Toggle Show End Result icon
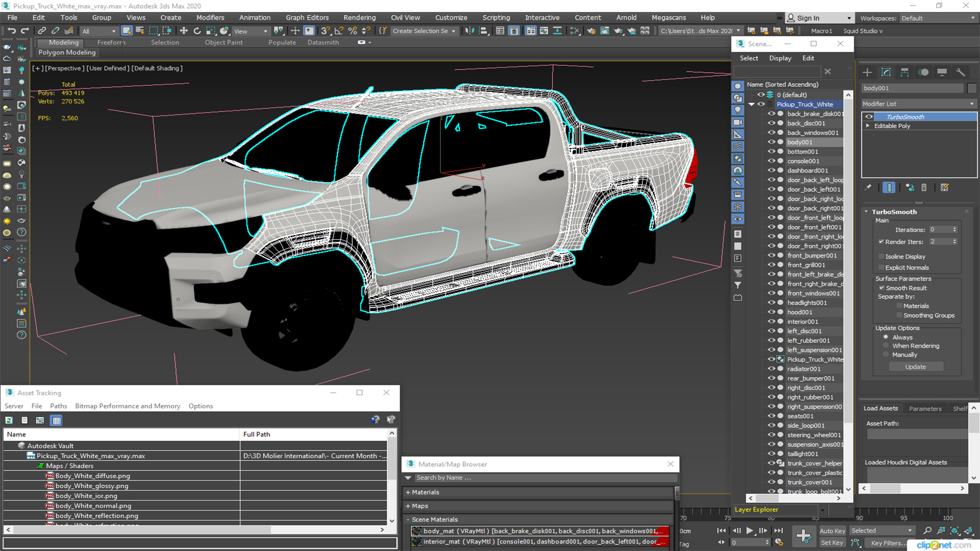The image size is (980, 551). (889, 188)
